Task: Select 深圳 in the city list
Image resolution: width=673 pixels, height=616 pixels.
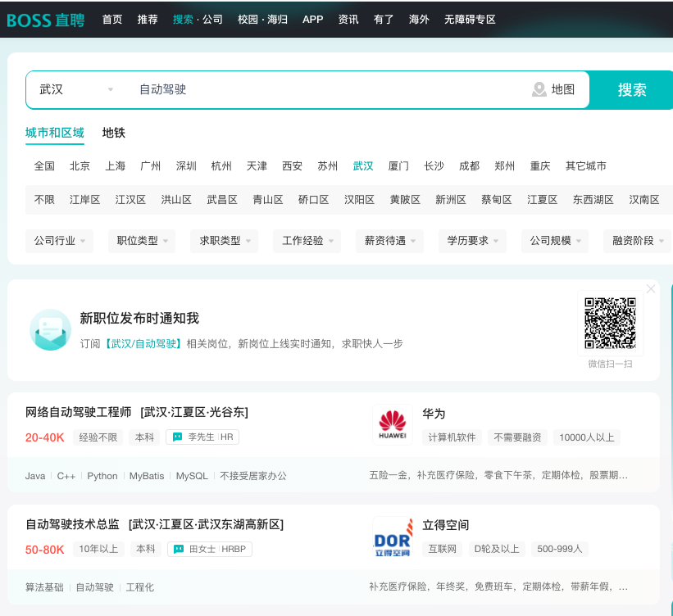Action: [x=186, y=166]
